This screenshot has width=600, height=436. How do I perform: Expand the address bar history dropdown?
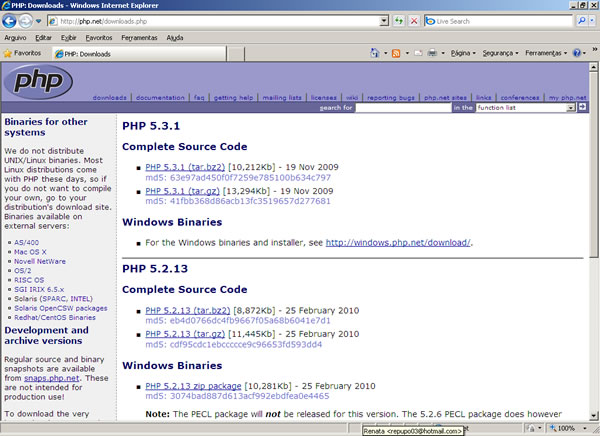384,21
